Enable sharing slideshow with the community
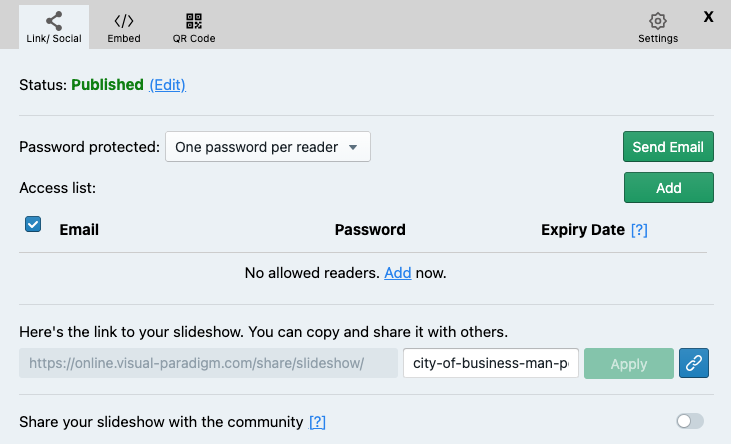Image resolution: width=731 pixels, height=444 pixels. [689, 421]
